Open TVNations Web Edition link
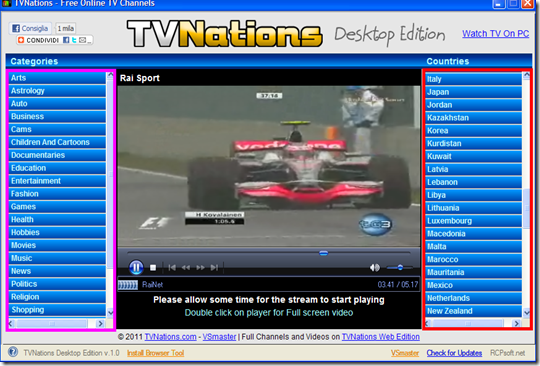 pos(381,337)
